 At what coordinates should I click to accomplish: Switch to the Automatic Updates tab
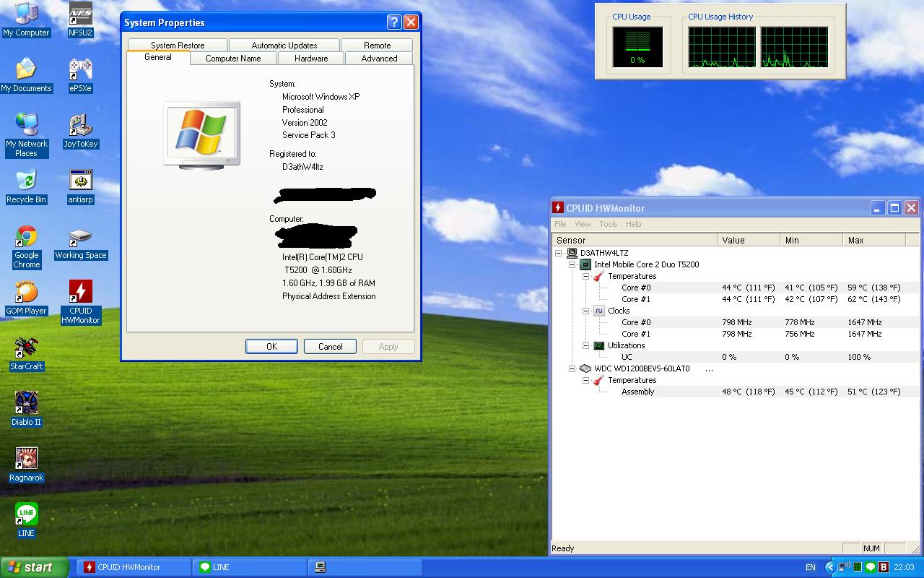pos(284,46)
